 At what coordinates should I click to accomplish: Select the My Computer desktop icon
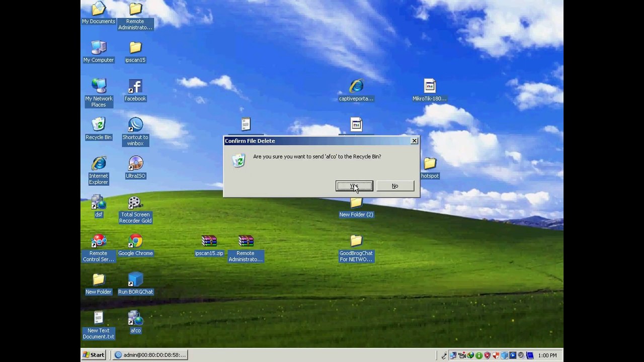[99, 52]
